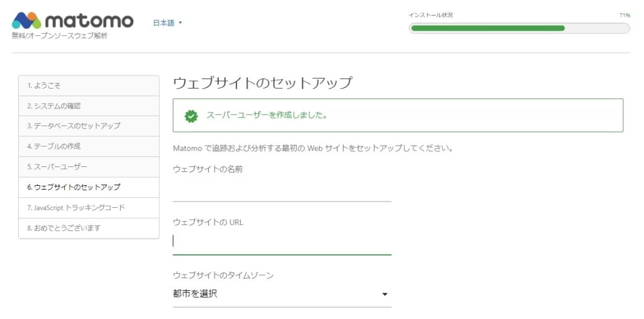Click the スーパーユーザーを作成しました。 message

click(267, 115)
